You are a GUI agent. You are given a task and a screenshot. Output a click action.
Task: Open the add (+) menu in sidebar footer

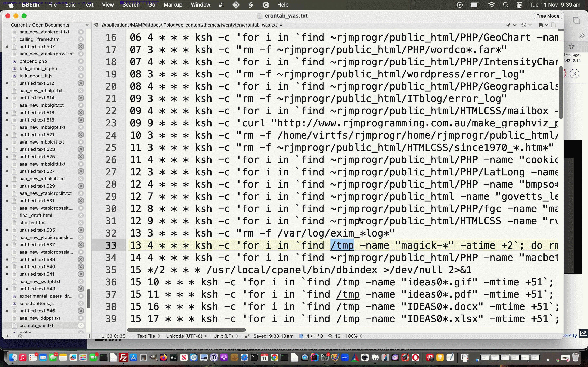click(8, 336)
